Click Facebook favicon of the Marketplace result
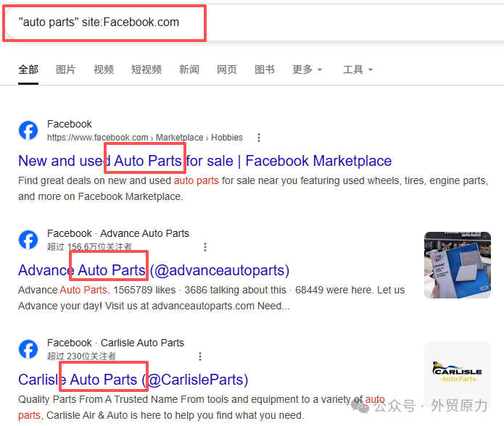Screen dimensions: 504x426 pyautogui.click(x=28, y=130)
